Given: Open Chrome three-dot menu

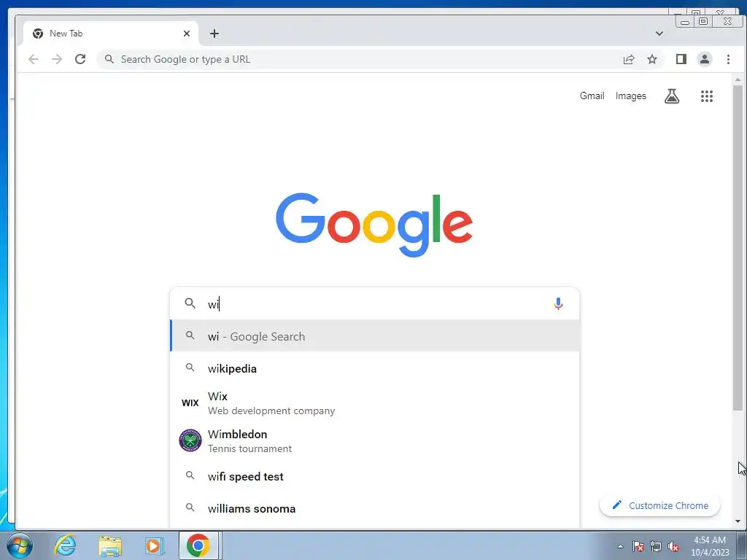Looking at the screenshot, I should click(728, 59).
